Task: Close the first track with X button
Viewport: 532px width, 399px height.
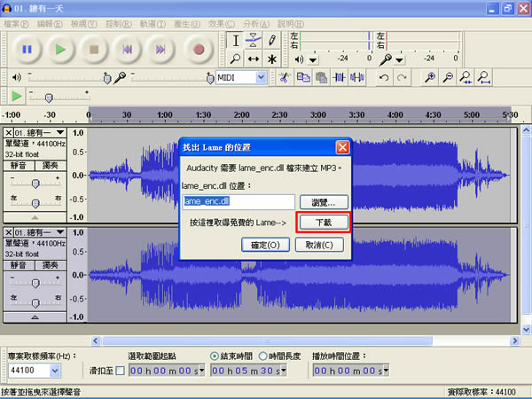Action: pyautogui.click(x=9, y=133)
